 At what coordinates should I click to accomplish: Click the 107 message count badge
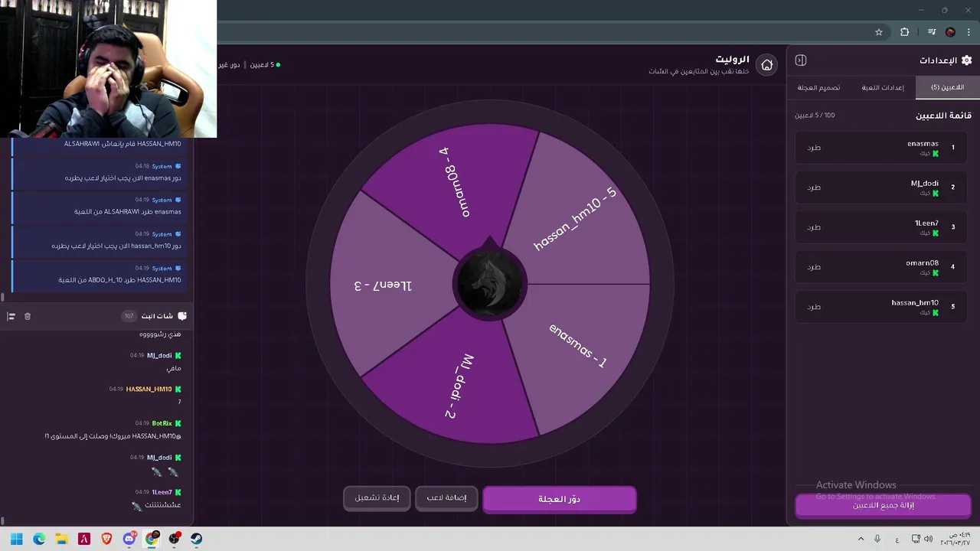coord(129,316)
